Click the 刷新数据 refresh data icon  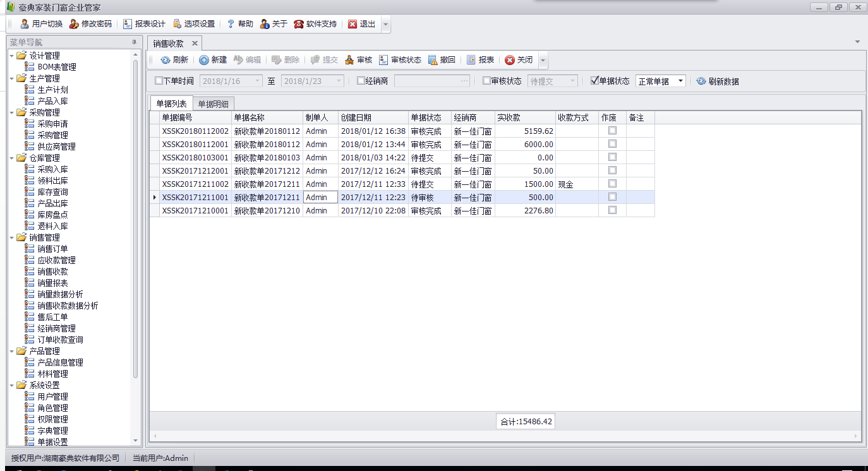701,81
